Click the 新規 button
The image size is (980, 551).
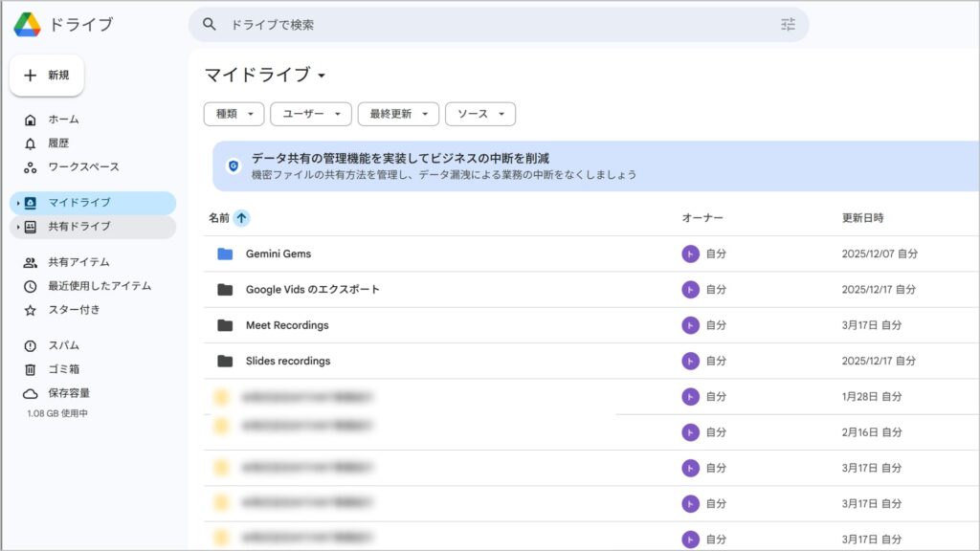[47, 76]
